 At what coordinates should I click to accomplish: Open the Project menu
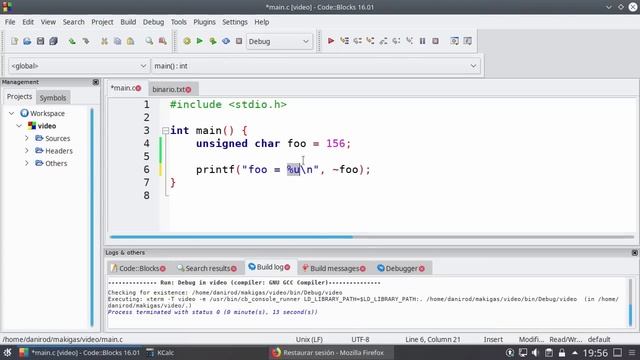(102, 22)
